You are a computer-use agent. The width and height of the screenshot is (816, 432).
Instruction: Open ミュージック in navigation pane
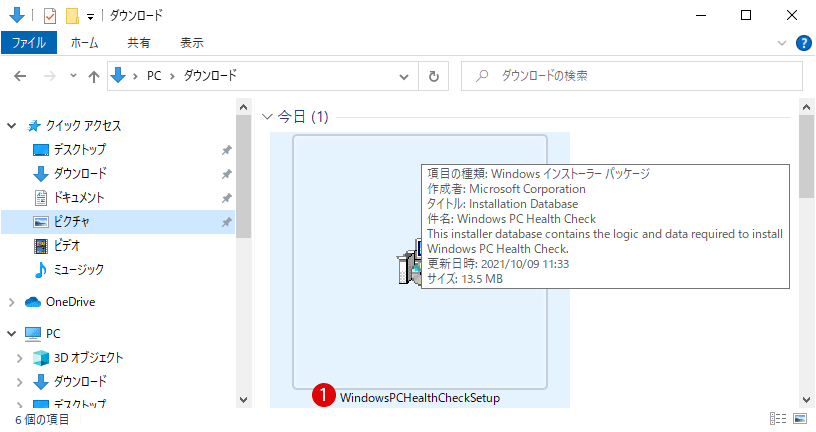click(x=79, y=269)
